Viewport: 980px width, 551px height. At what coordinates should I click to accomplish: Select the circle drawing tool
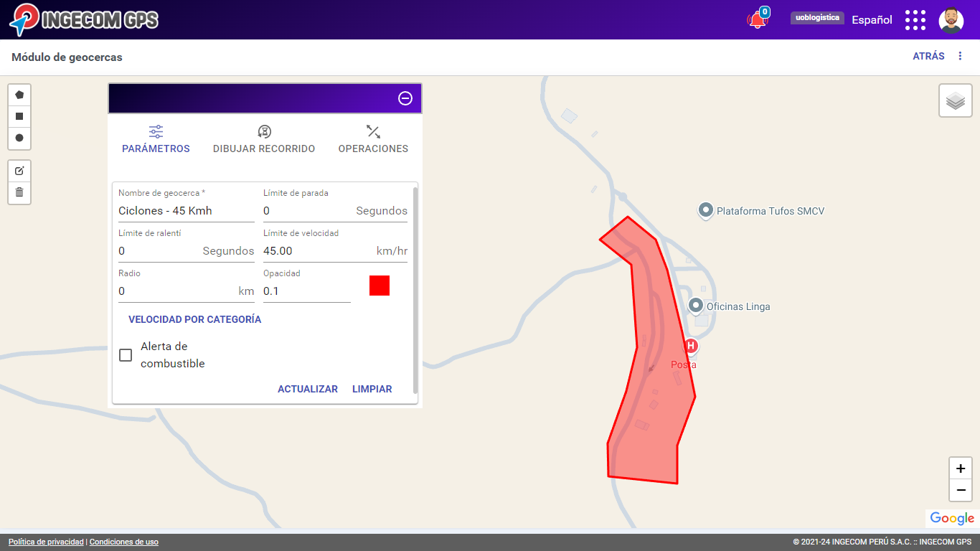(x=19, y=138)
